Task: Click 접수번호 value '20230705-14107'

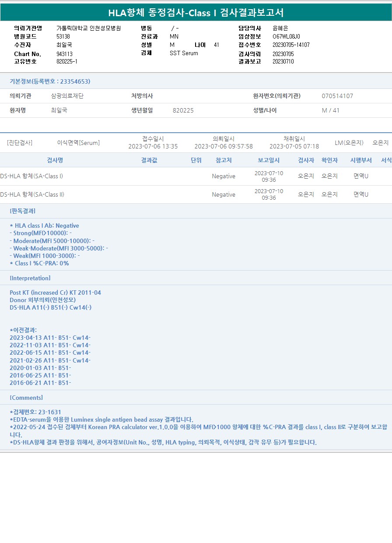Action: pos(291,45)
